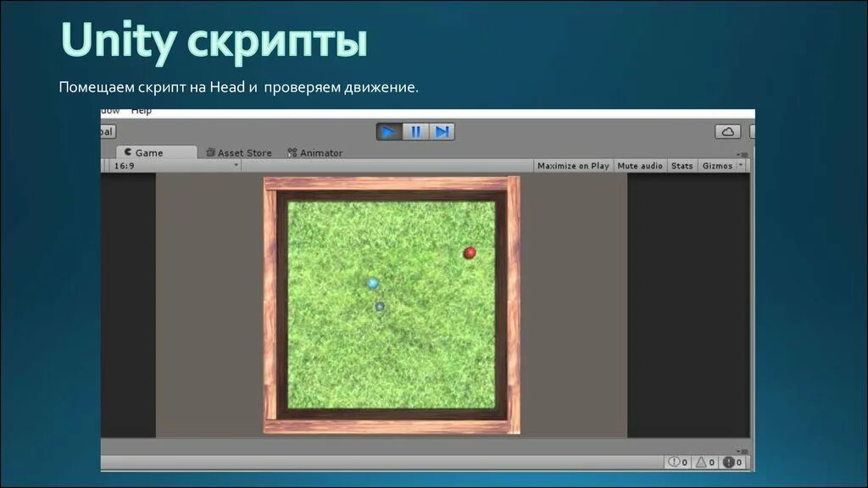Toggle warning messages counter in status bar
The image size is (868, 488).
(705, 462)
